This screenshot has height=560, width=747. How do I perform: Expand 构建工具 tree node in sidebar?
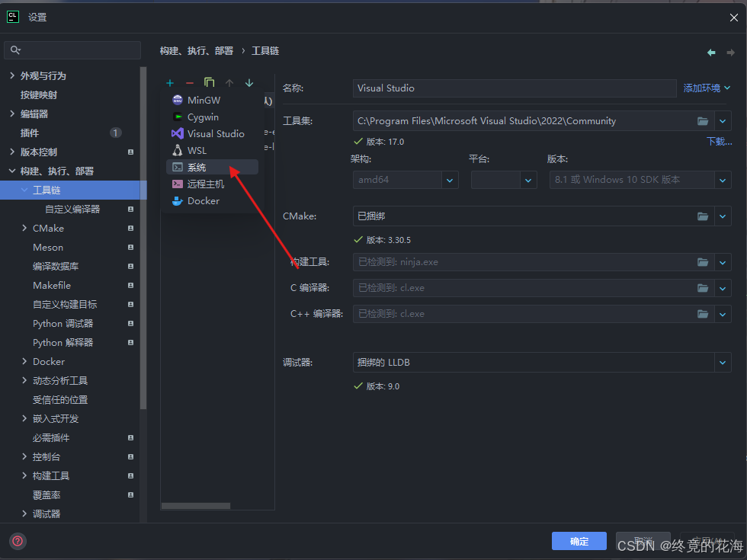click(24, 475)
